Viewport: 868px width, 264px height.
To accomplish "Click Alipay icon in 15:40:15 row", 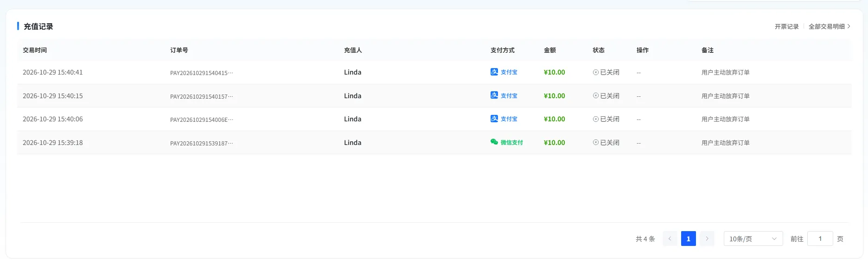I will [494, 95].
